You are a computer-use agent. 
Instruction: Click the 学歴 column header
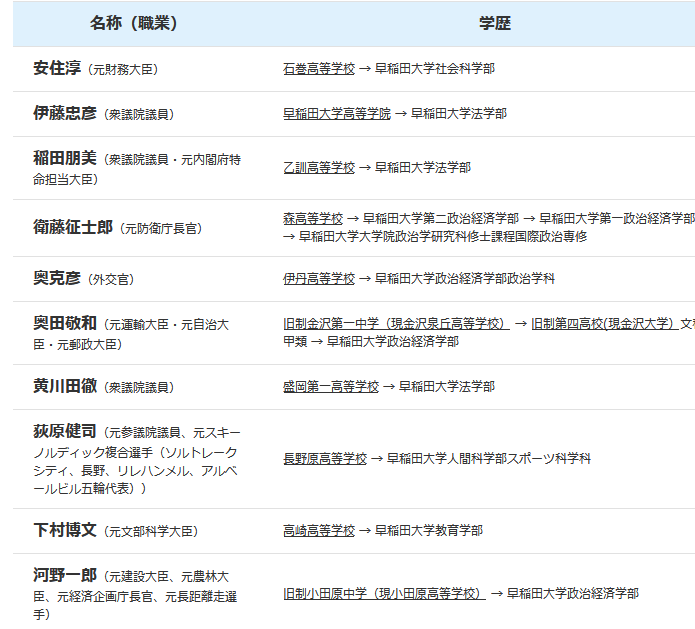point(494,23)
